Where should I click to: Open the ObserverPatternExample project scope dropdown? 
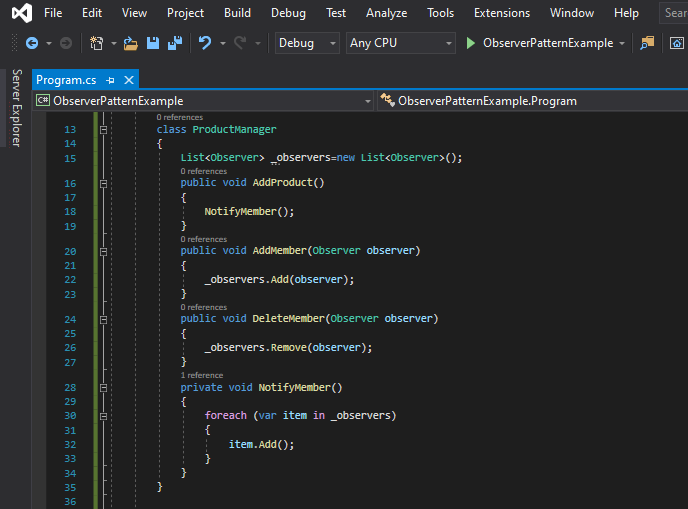(x=203, y=101)
